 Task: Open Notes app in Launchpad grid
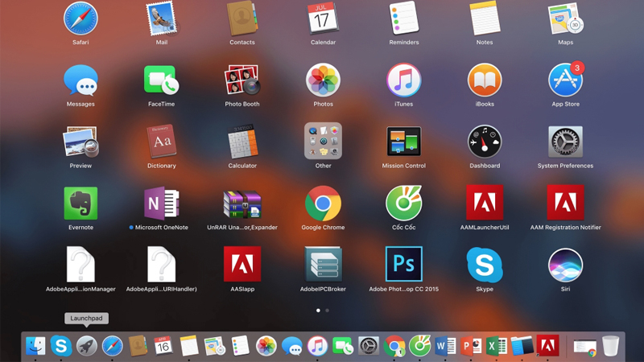485,19
